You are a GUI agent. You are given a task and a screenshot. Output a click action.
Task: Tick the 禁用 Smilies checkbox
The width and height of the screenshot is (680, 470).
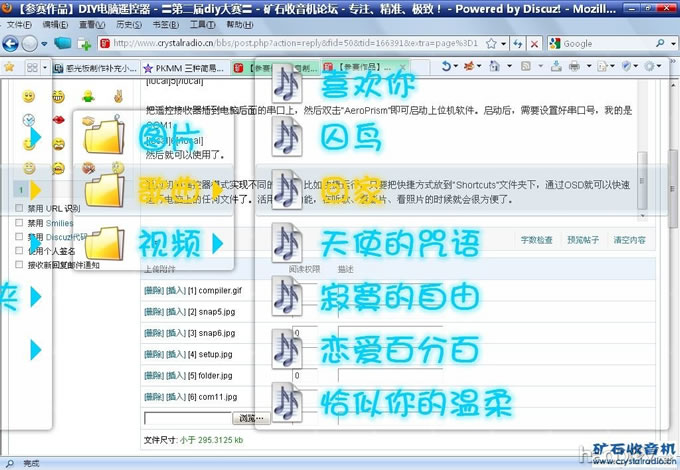[x=20, y=223]
